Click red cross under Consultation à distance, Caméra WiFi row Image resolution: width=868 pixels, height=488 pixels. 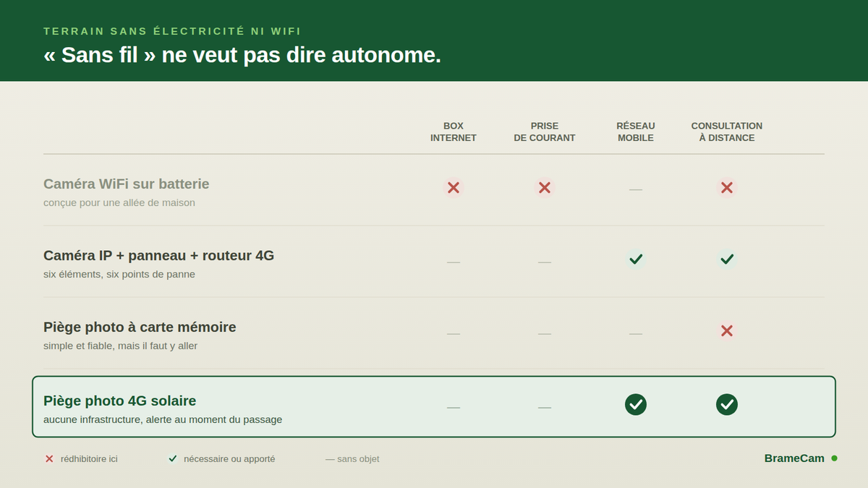(727, 188)
